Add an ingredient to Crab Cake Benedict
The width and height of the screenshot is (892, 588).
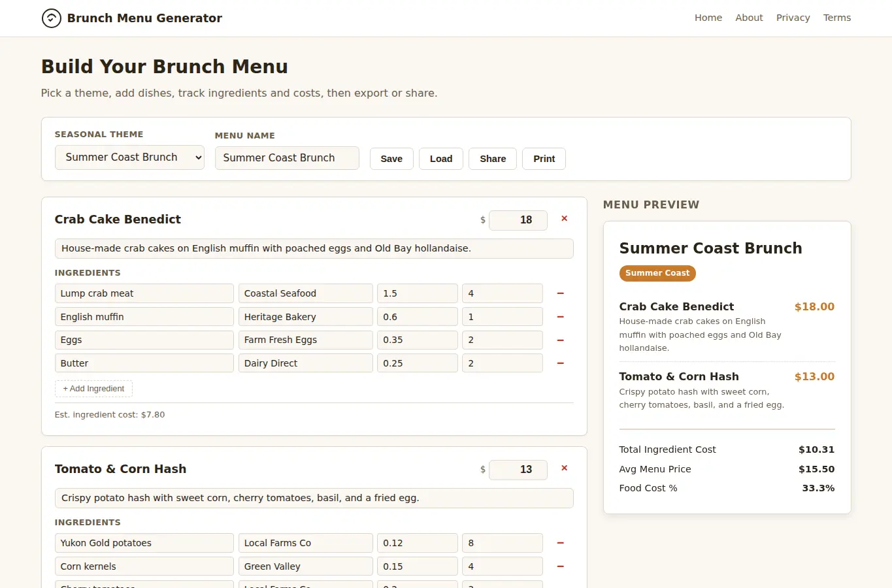click(93, 389)
